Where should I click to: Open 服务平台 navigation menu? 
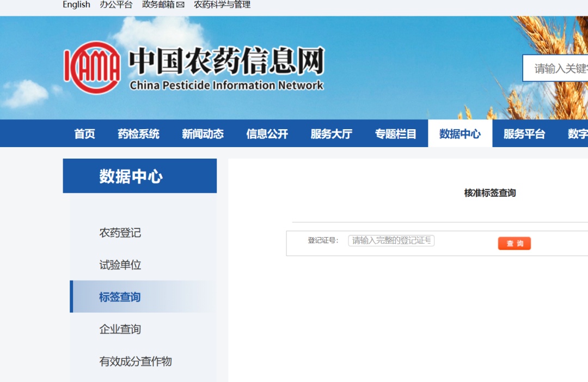(x=524, y=134)
